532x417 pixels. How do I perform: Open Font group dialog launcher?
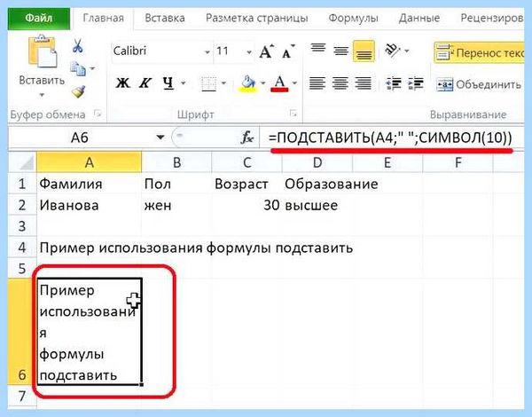pyautogui.click(x=293, y=114)
